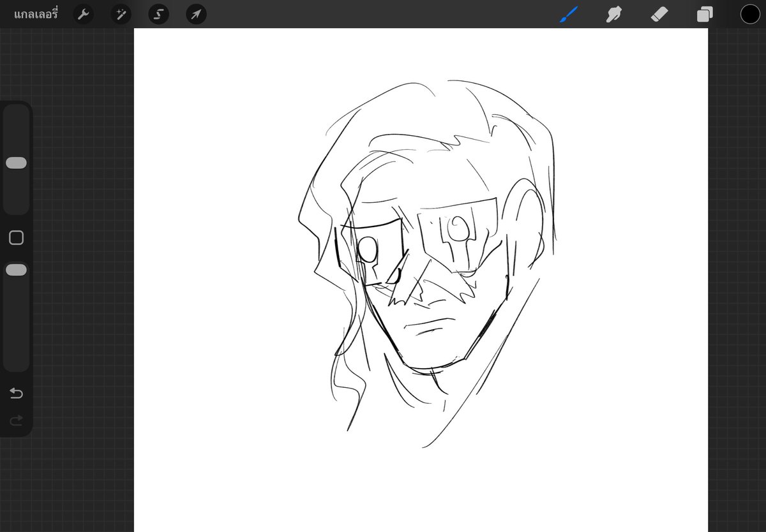Activate the Selection tool
Viewport: 766px width, 532px height.
[158, 14]
